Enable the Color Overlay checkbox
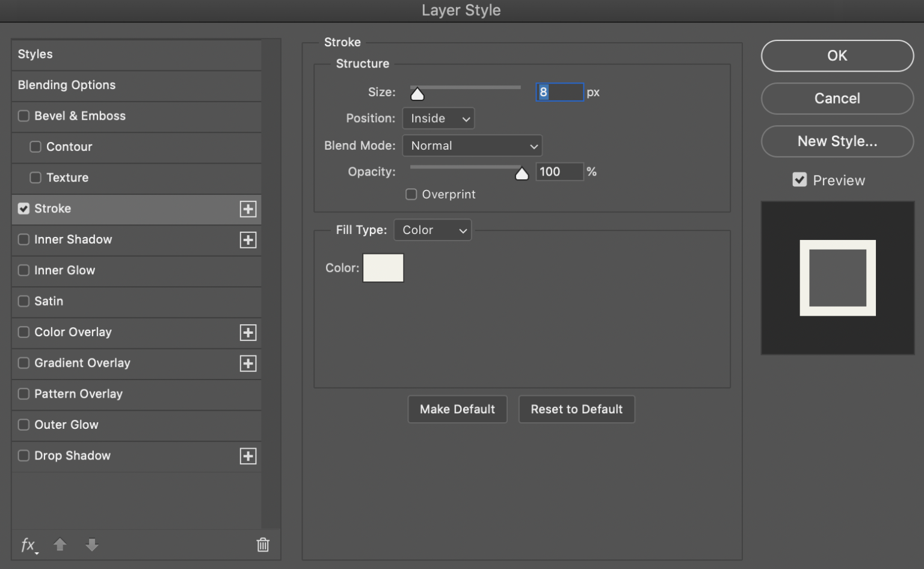The height and width of the screenshot is (569, 924). (x=23, y=332)
